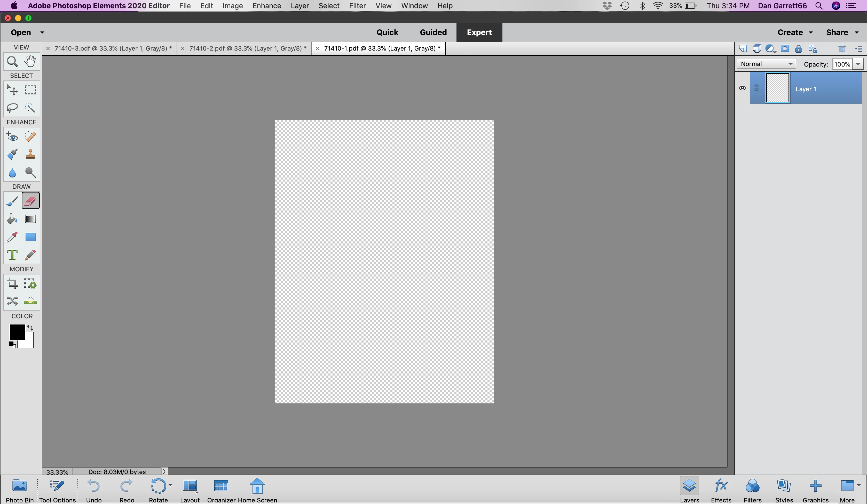This screenshot has width=867, height=504.
Task: Open the Create dropdown menu
Action: click(x=794, y=32)
